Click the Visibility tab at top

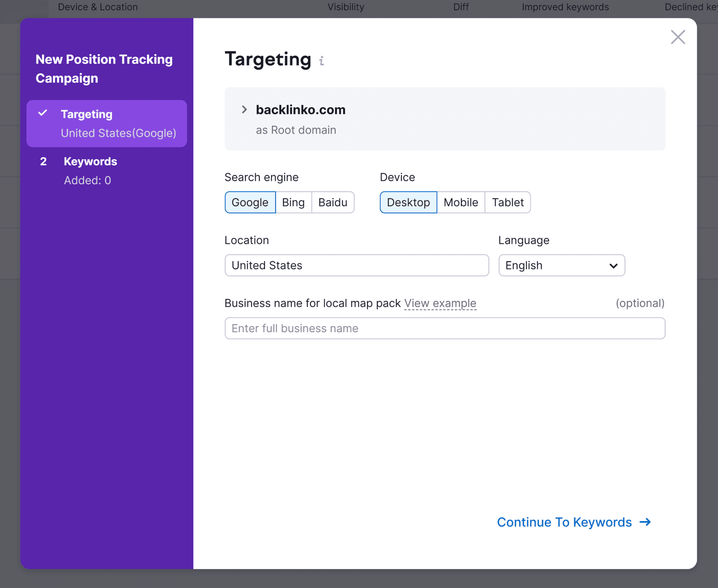click(346, 7)
